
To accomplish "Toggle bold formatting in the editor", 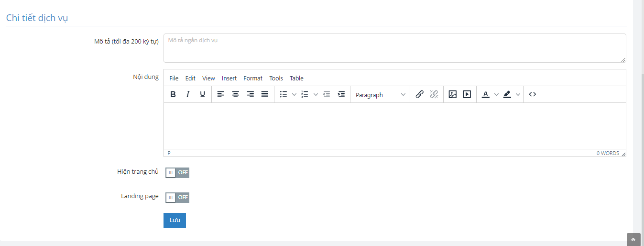I will (x=173, y=94).
